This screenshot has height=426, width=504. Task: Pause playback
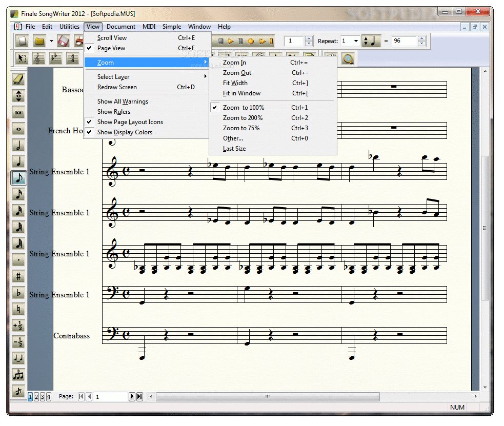pyautogui.click(x=240, y=41)
